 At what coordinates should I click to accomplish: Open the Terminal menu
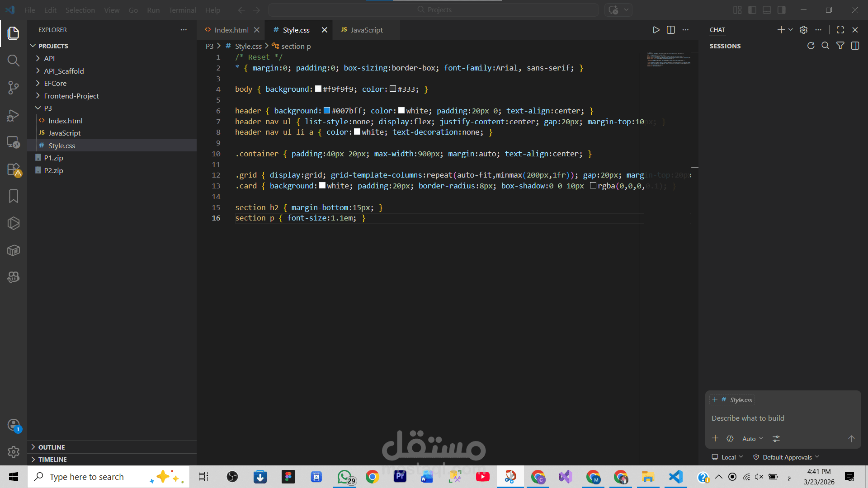182,10
